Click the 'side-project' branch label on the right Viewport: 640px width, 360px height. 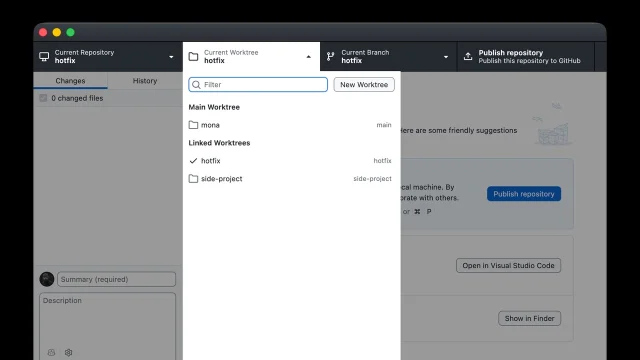tap(372, 179)
